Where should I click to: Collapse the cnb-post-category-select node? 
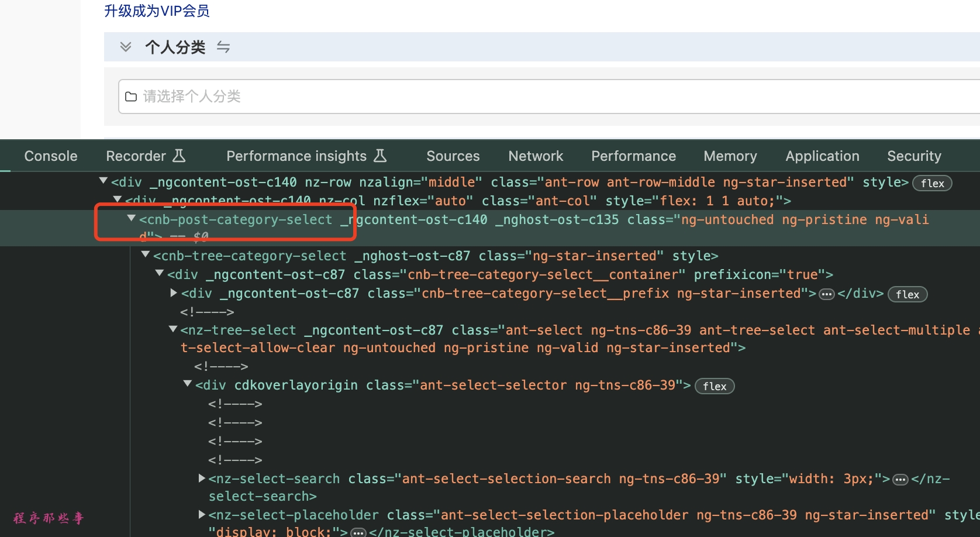[132, 219]
